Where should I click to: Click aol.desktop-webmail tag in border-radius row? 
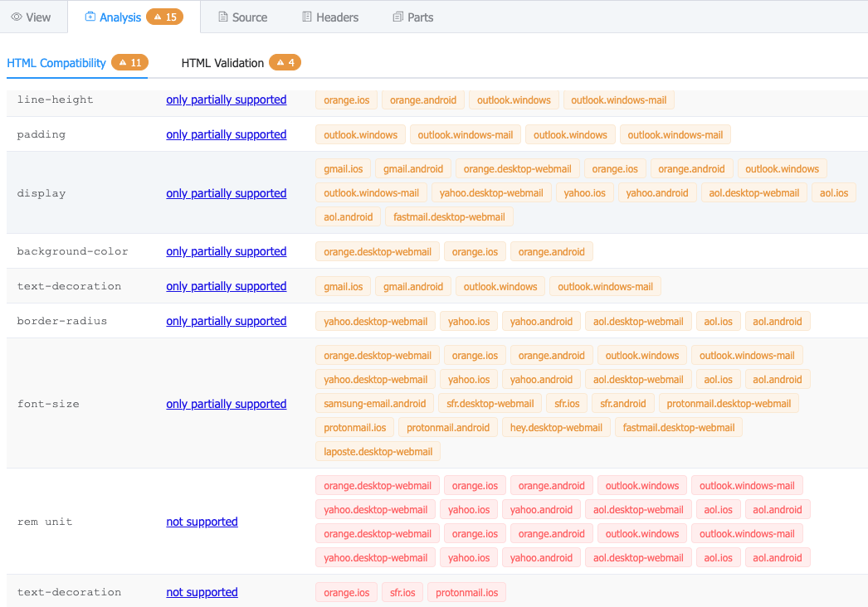[638, 322]
